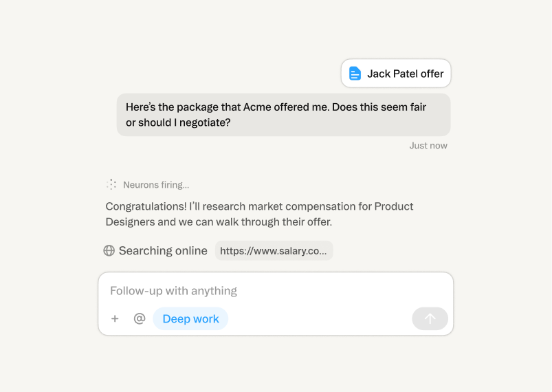This screenshot has width=552, height=392.
Task: Click the text 'Here's the package that Acme'
Action: point(199,107)
